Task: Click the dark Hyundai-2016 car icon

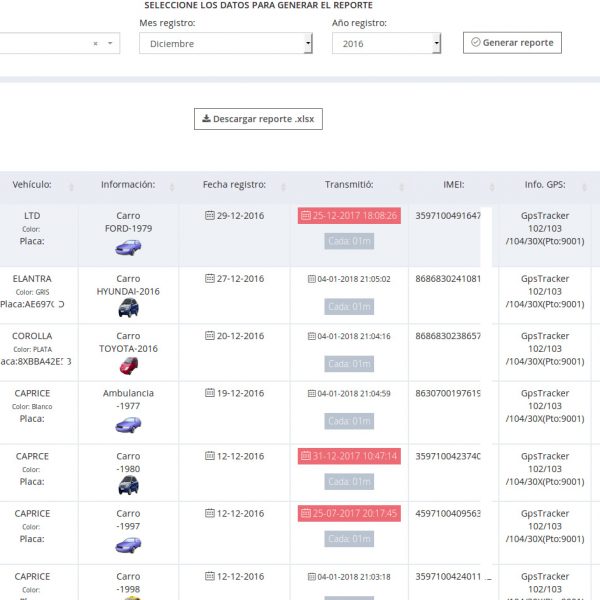Action: coord(128,307)
